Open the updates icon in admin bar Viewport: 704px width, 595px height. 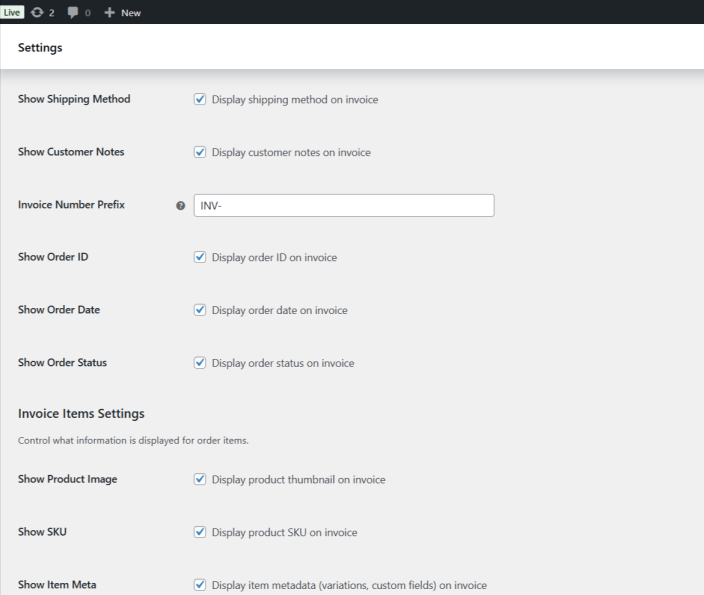coord(37,11)
